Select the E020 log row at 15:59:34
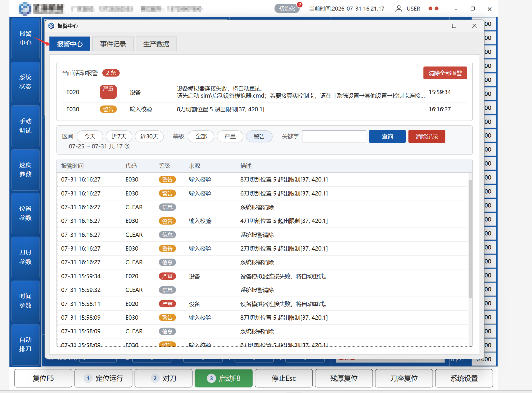The height and width of the screenshot is (393, 532). (x=263, y=276)
